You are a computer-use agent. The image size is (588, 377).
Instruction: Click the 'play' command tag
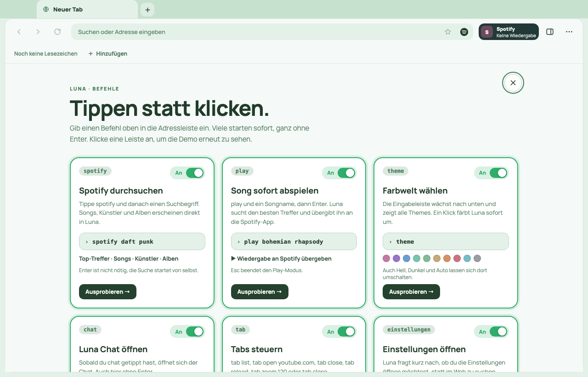click(x=242, y=171)
